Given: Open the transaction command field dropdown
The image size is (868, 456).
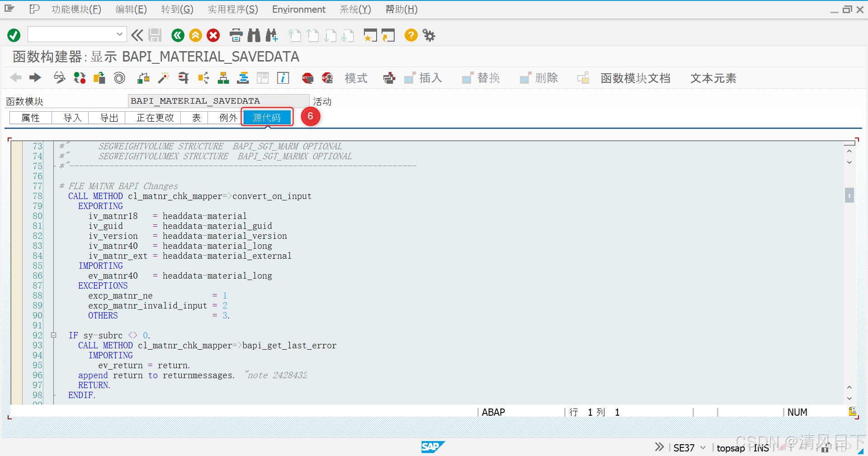Looking at the screenshot, I should (119, 34).
